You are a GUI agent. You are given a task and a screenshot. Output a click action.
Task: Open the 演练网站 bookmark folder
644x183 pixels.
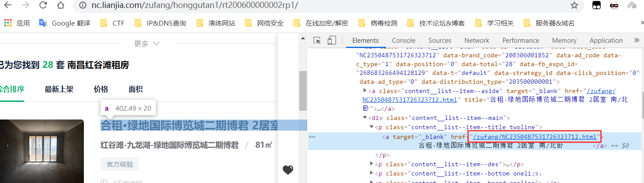click(x=215, y=23)
